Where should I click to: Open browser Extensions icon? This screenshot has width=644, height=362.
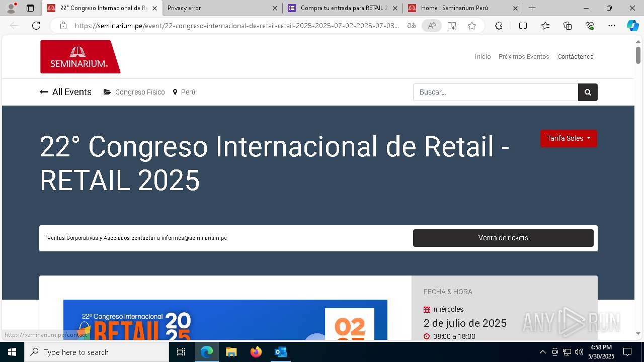(499, 26)
